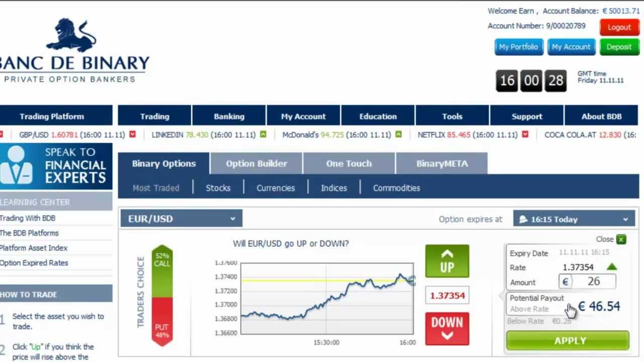Viewport: 644px width, 362px height.
Task: Click the red PUT 48% indicator
Action: (x=162, y=322)
